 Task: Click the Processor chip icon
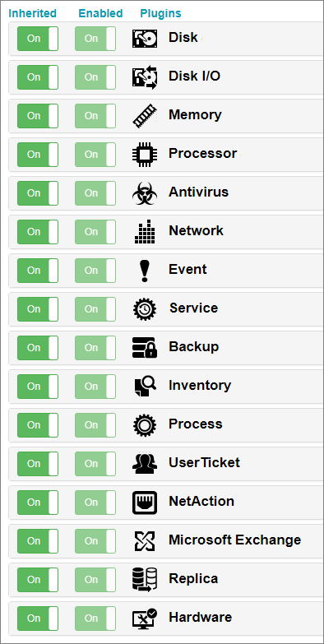coord(145,155)
